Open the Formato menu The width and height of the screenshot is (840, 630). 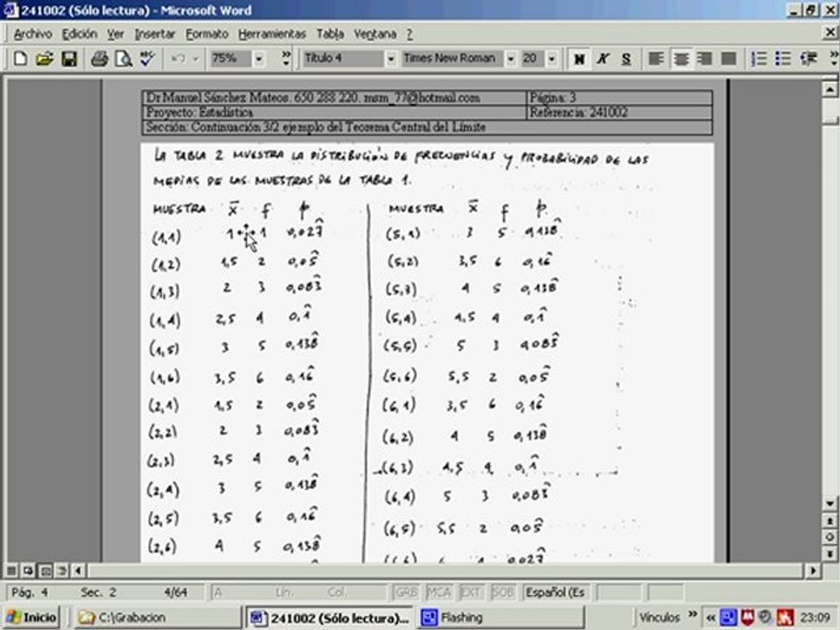tap(206, 34)
